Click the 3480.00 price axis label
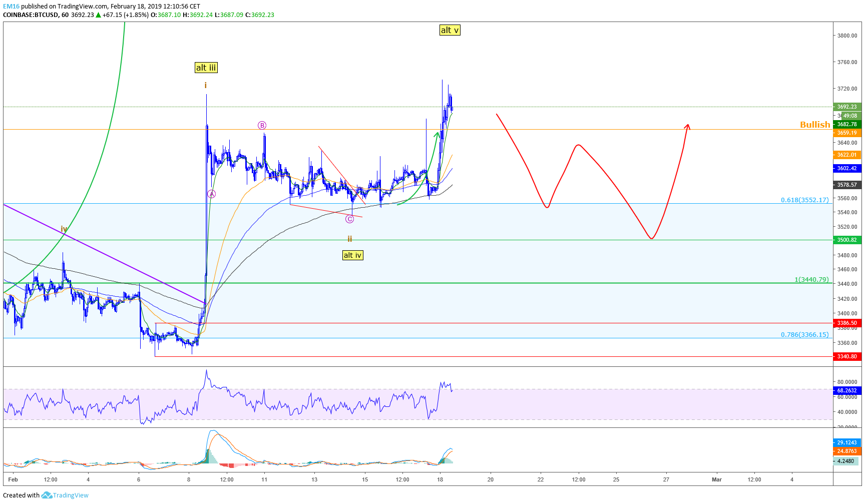 point(847,255)
